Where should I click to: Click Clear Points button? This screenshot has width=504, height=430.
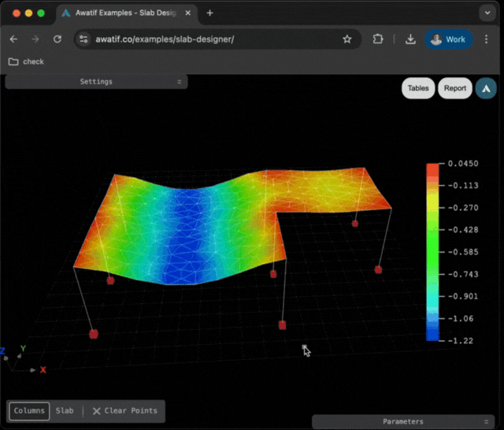pyautogui.click(x=124, y=411)
